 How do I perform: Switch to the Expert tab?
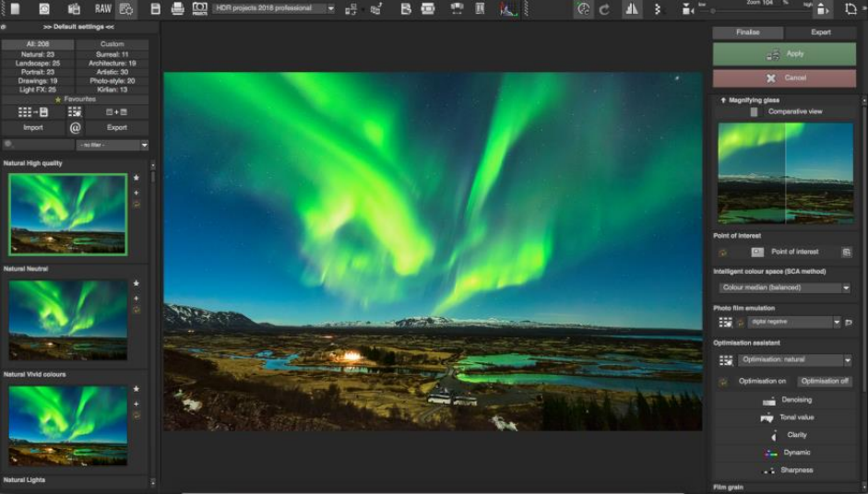point(820,32)
